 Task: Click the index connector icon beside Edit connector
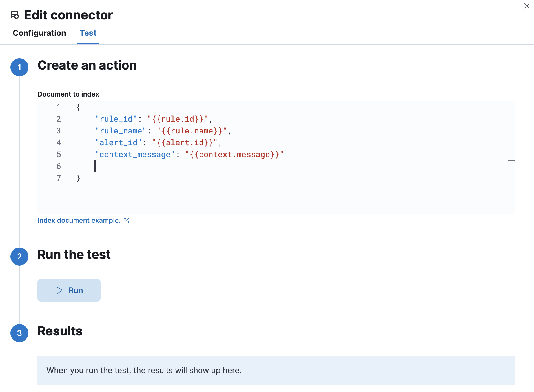coord(15,15)
